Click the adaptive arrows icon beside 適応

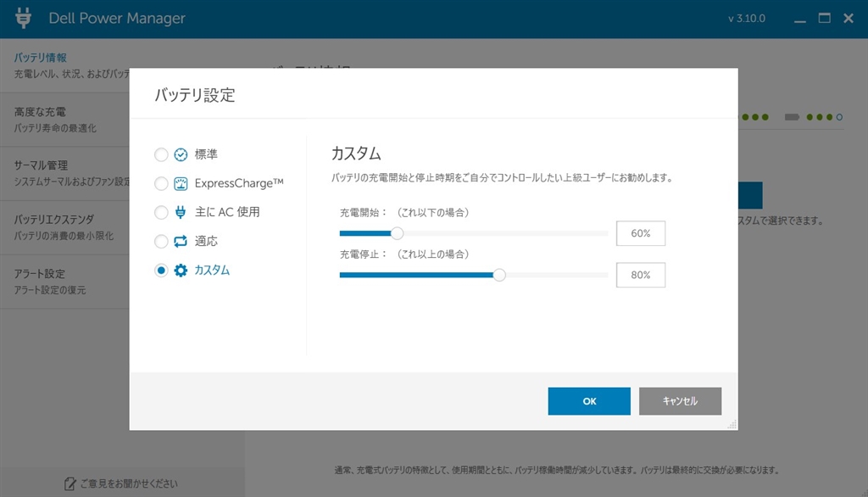pos(181,241)
